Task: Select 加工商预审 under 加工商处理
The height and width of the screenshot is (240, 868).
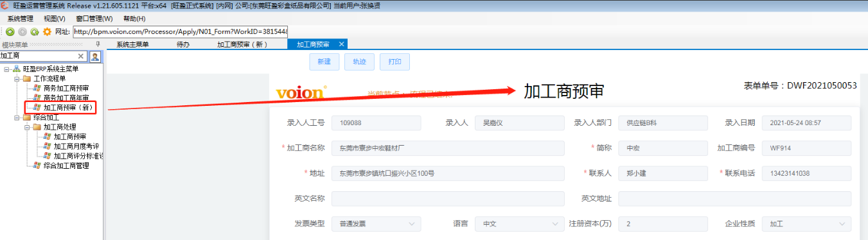Action: click(69, 137)
